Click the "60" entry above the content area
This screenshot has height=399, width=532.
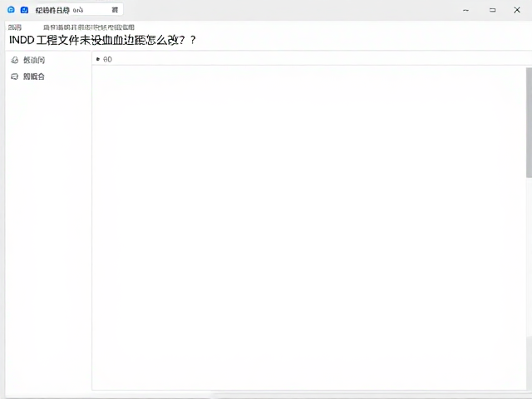(x=105, y=59)
